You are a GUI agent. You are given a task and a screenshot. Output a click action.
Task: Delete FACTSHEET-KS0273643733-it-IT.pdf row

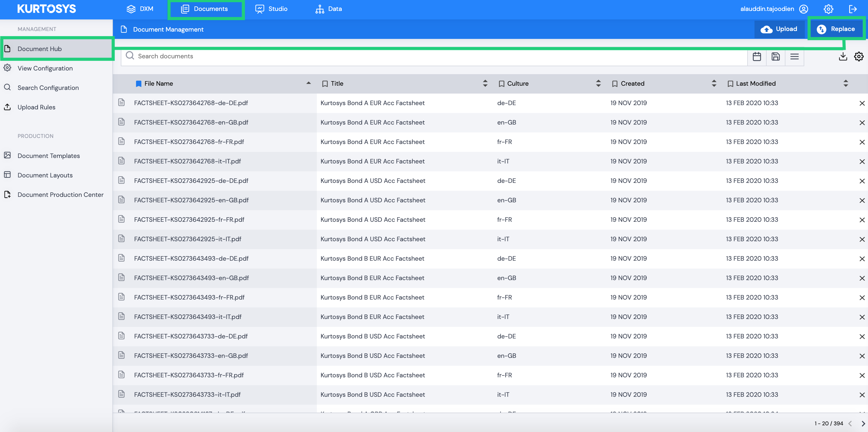(862, 395)
